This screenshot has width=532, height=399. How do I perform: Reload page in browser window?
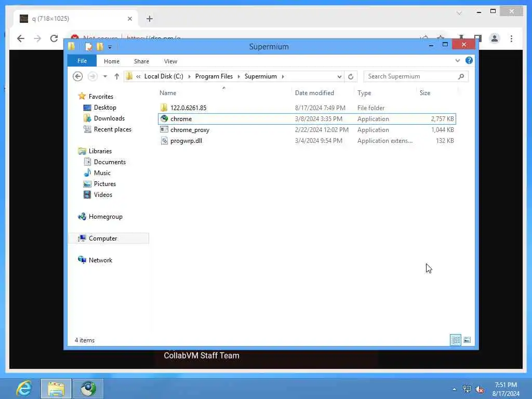tap(54, 38)
